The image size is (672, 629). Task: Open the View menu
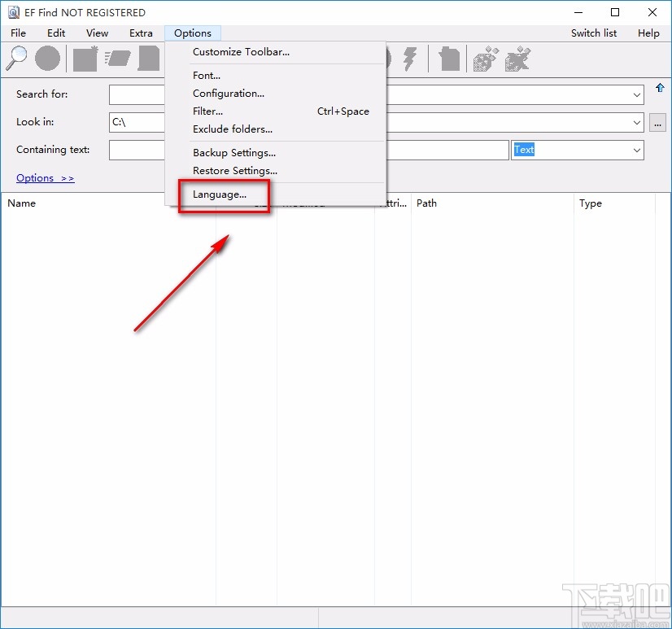coord(98,33)
